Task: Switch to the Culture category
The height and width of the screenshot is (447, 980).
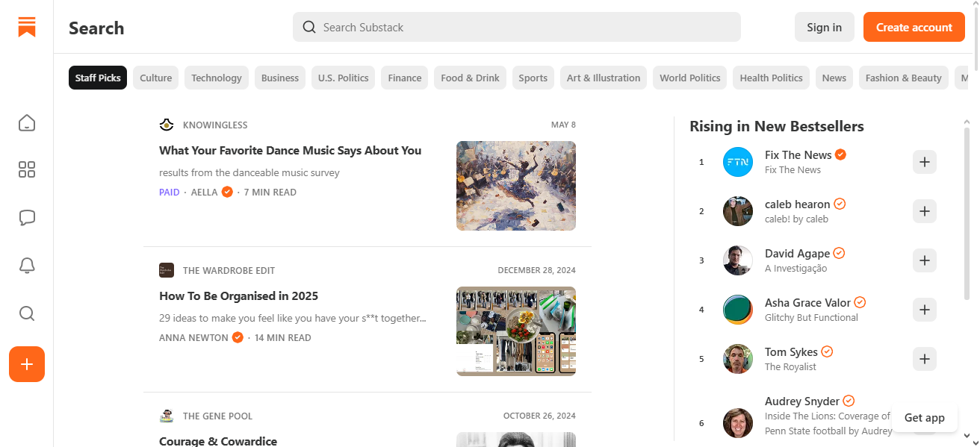Action: point(156,78)
